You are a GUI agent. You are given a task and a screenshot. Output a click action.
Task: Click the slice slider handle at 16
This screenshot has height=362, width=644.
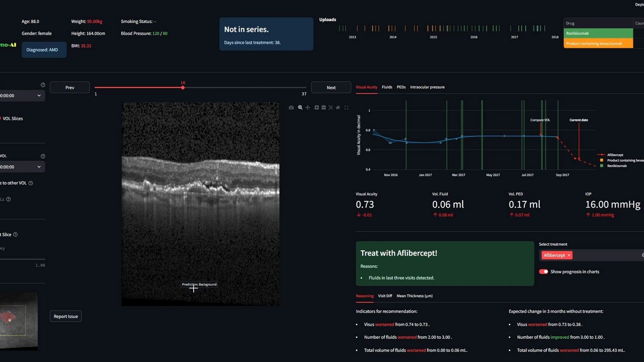183,88
